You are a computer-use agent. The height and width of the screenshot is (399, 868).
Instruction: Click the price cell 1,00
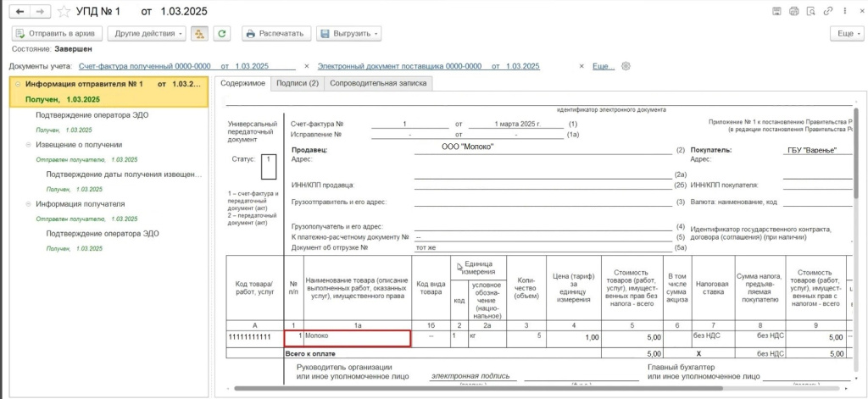pos(574,339)
